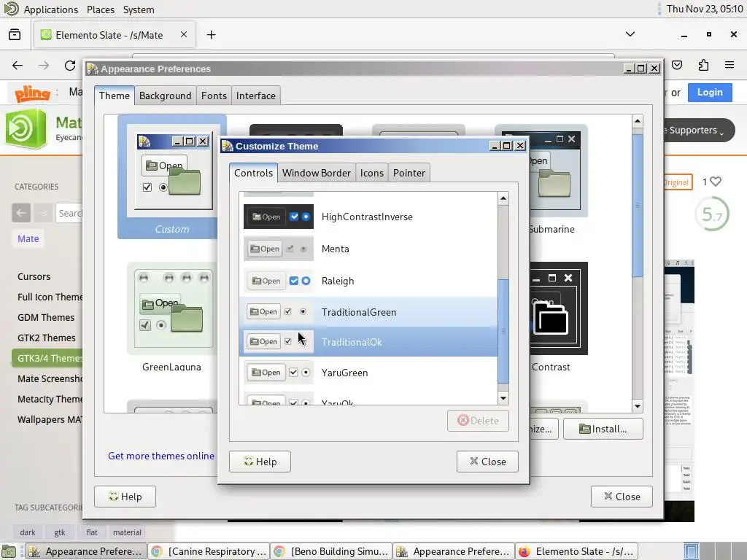Select the Theme tab in Appearance Preferences
Image resolution: width=747 pixels, height=560 pixels.
115,96
